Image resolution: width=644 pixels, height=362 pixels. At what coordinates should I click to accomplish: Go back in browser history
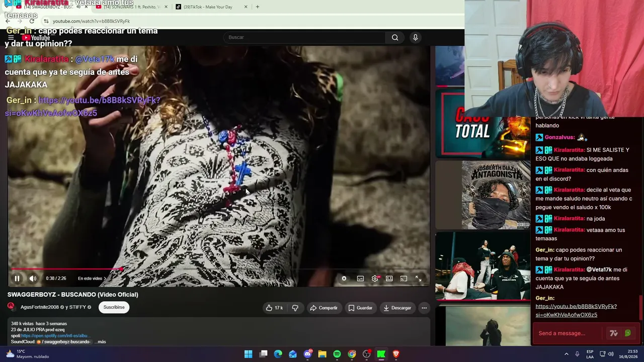pyautogui.click(x=8, y=21)
